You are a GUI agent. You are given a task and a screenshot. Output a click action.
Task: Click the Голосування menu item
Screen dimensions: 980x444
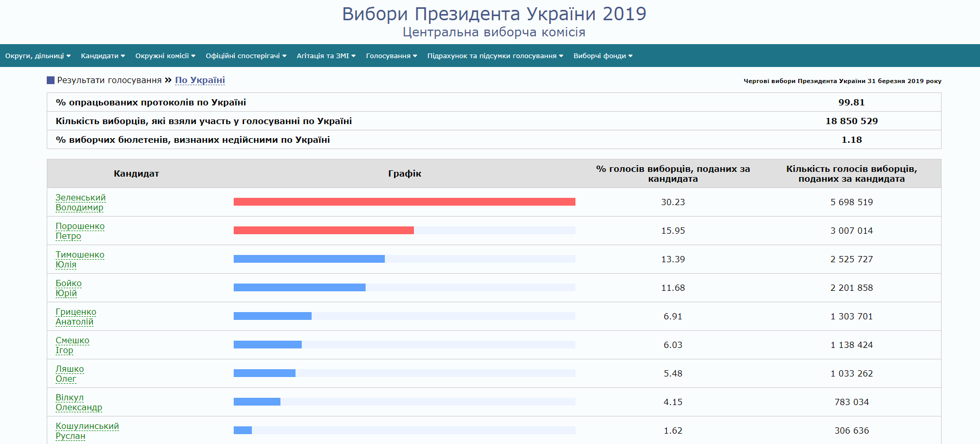pyautogui.click(x=391, y=56)
